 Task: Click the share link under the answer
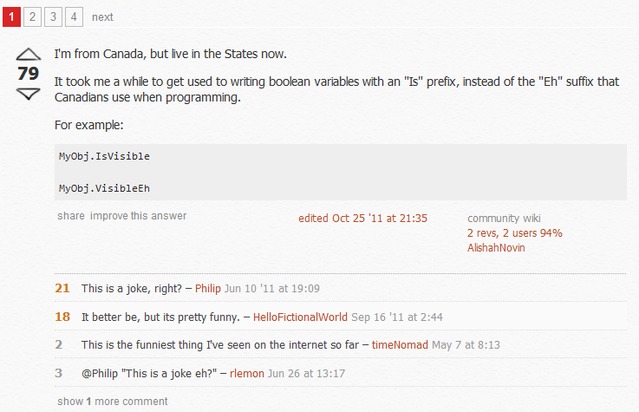pos(70,215)
